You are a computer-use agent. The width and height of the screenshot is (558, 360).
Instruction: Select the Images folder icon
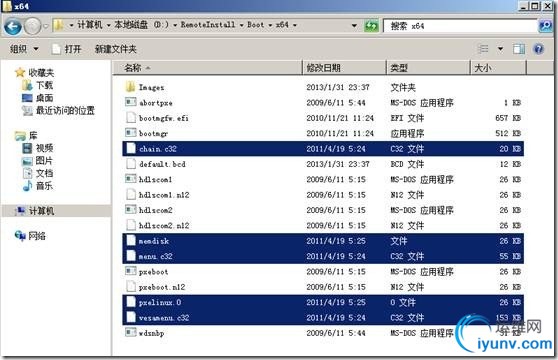(131, 87)
